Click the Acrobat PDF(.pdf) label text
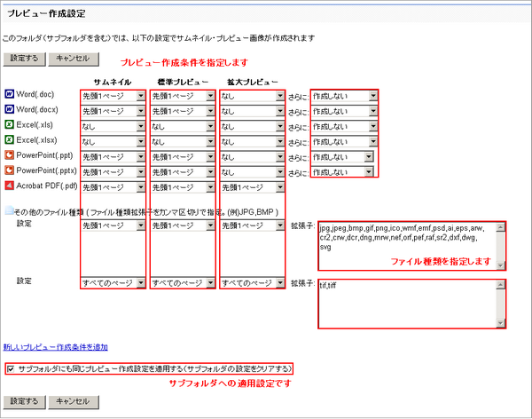Viewport: 532px width, 419px height. pos(47,186)
